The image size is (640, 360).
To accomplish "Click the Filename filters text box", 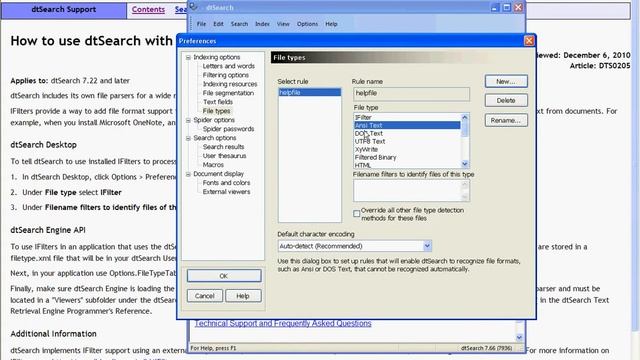I will pyautogui.click(x=411, y=191).
